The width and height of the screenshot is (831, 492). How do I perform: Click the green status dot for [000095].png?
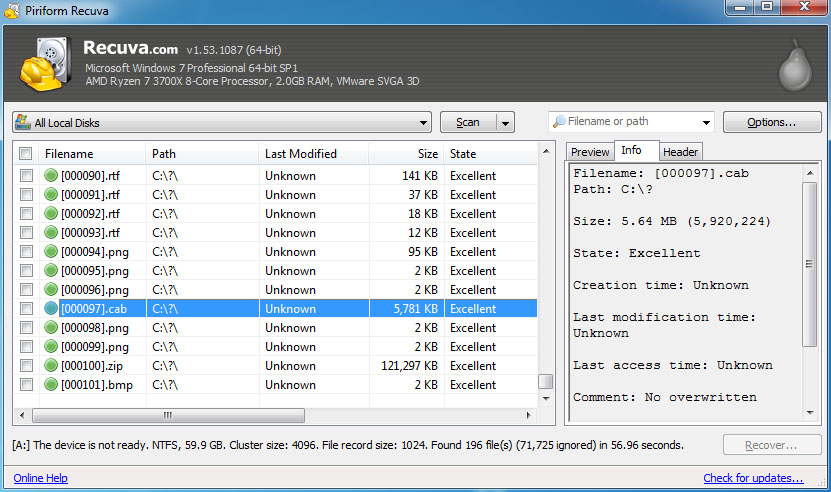tap(51, 270)
